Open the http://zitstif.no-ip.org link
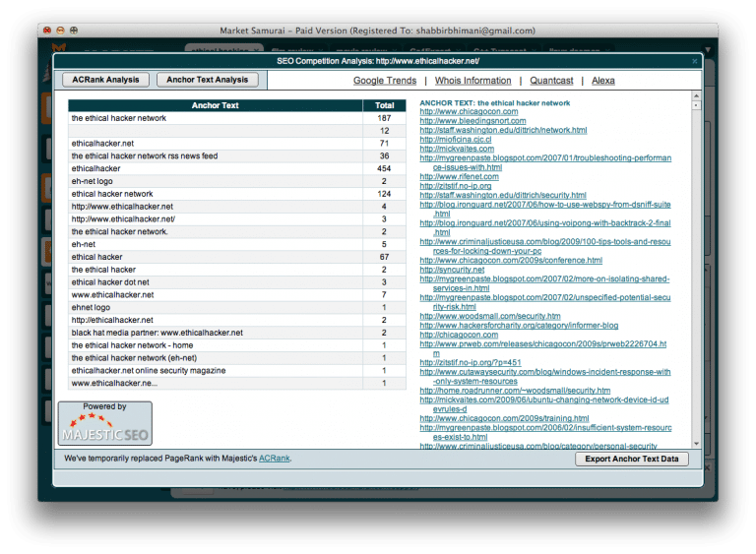756x554 pixels. 456,186
